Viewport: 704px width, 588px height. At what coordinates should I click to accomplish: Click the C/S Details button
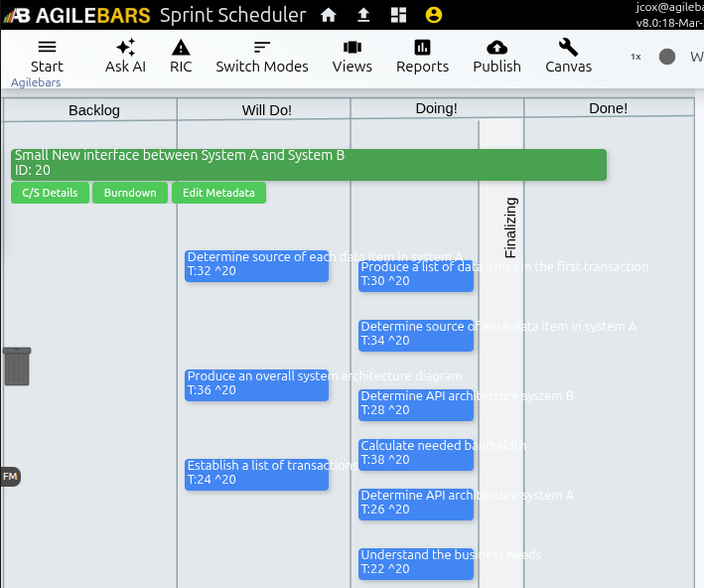(x=50, y=193)
